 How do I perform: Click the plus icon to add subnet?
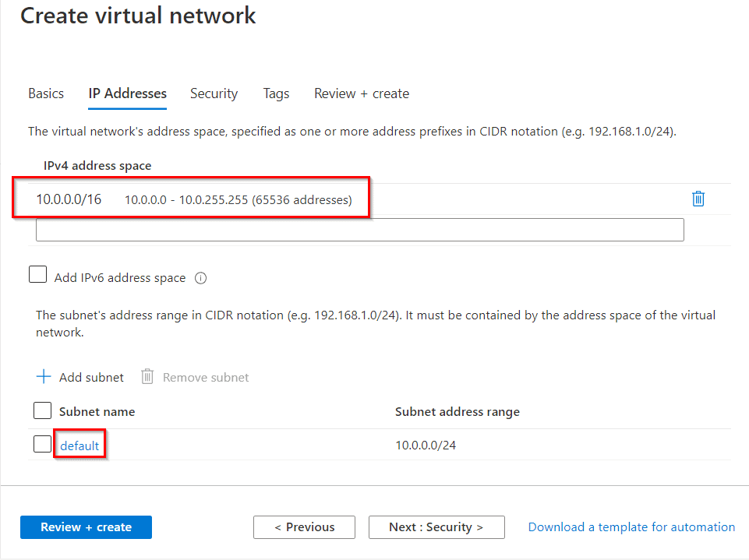pyautogui.click(x=44, y=377)
